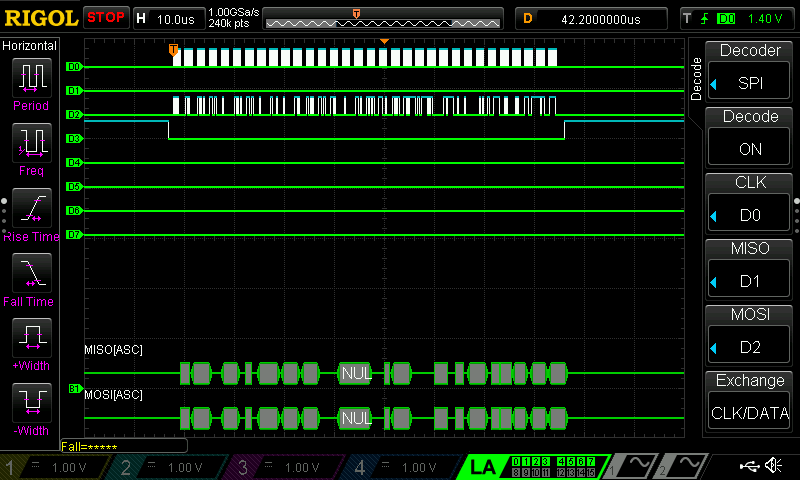This screenshot has height=480, width=800.
Task: Choose the Fall Time measurement icon
Action: (x=31, y=278)
